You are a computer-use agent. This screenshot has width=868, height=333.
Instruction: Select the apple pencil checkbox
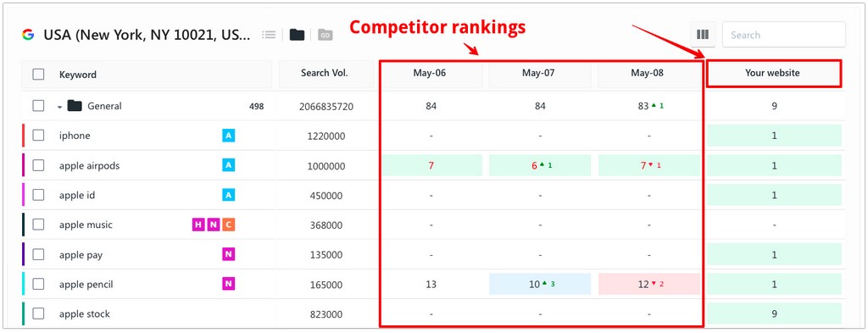(38, 285)
